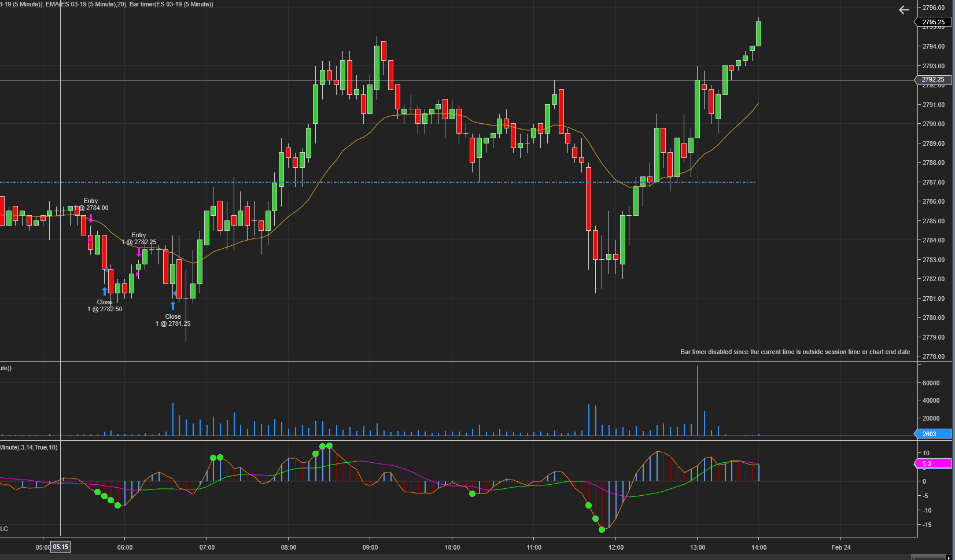955x560 pixels.
Task: Click the "3,14,True,10)" oscillator panel label
Action: pyautogui.click(x=39, y=447)
